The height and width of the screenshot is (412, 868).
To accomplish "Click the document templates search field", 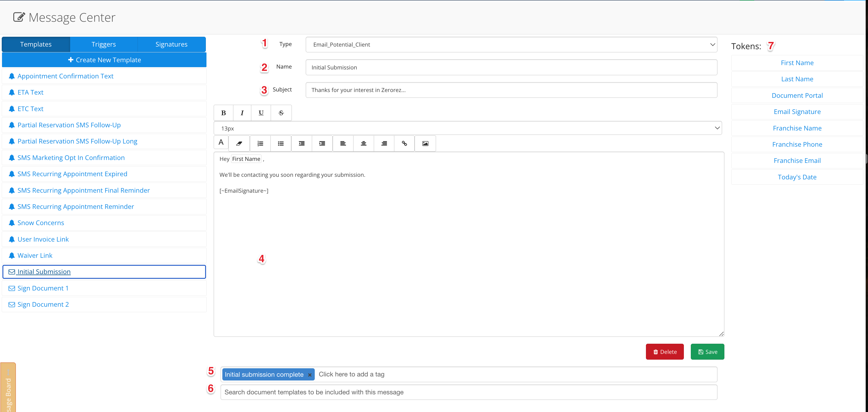I will (x=469, y=392).
